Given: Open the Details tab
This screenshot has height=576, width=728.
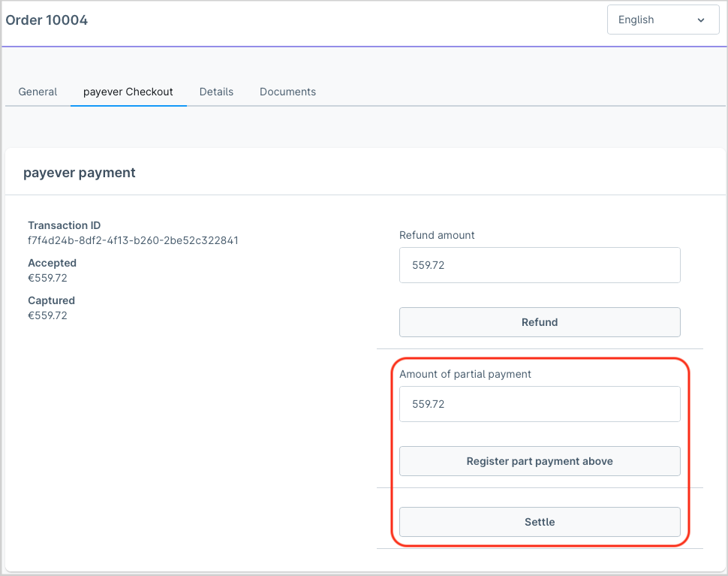Looking at the screenshot, I should (216, 92).
